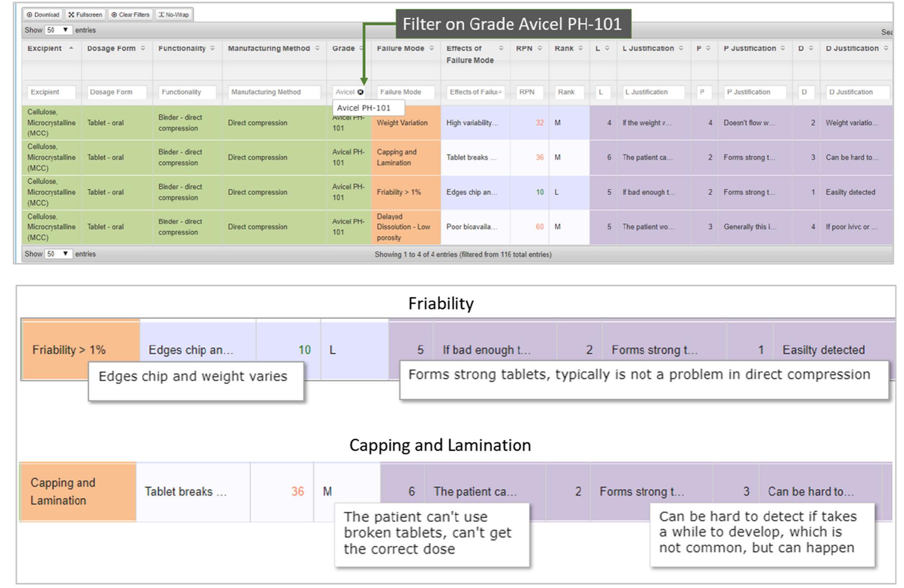Viewport: 904px width, 588px height.
Task: Sort by P Justification column icon
Action: 783,48
